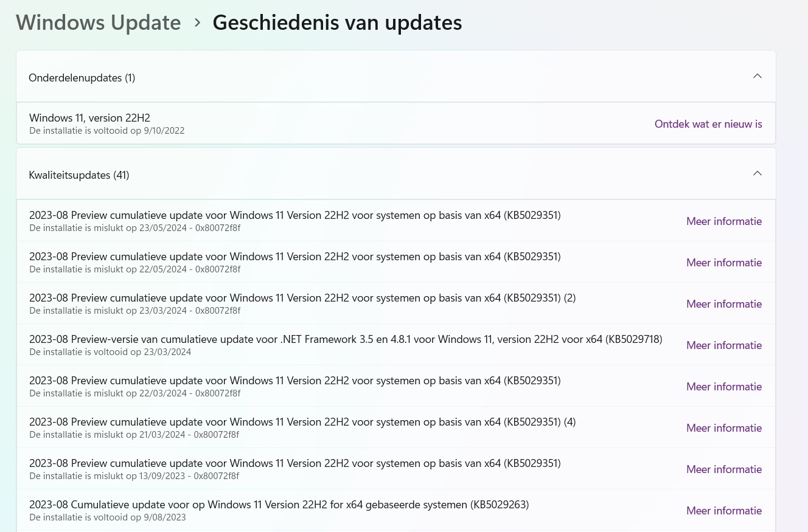This screenshot has height=532, width=808.
Task: Select the .NET Framework 3.5 update title
Action: coord(346,339)
